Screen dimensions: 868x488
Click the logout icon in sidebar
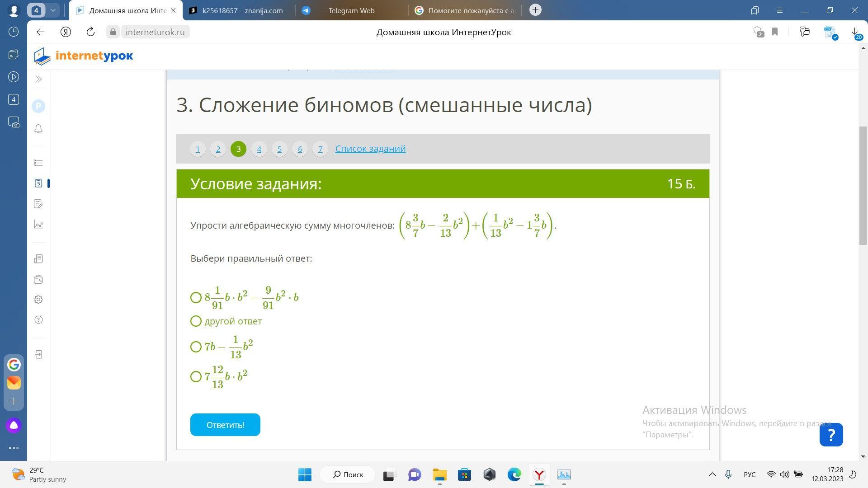pyautogui.click(x=38, y=354)
